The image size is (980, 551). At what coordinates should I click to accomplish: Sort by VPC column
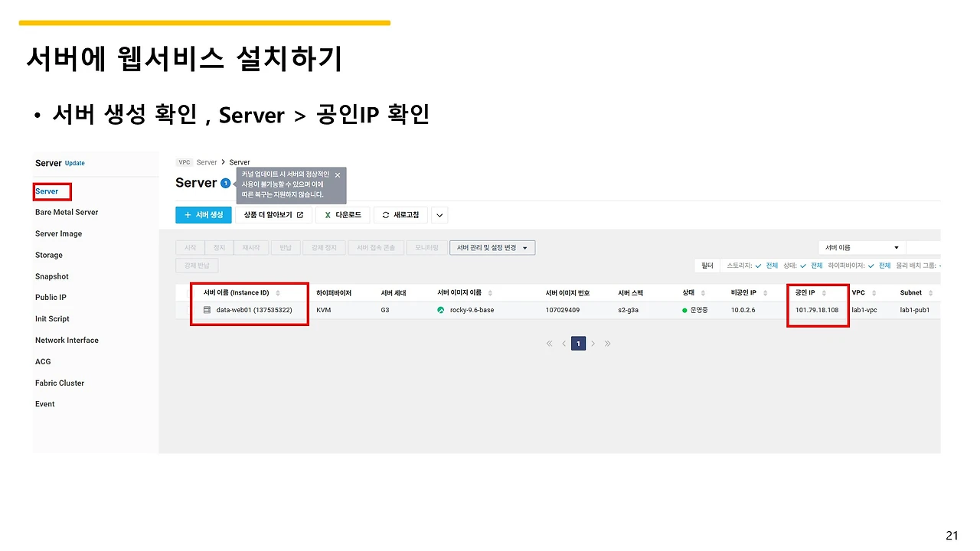(x=874, y=293)
